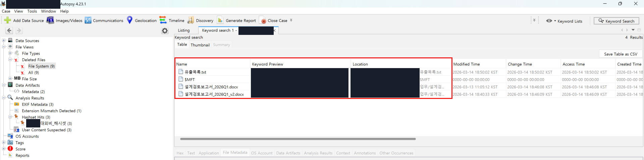Open the Tools menu
The width and height of the screenshot is (644, 160).
click(32, 11)
